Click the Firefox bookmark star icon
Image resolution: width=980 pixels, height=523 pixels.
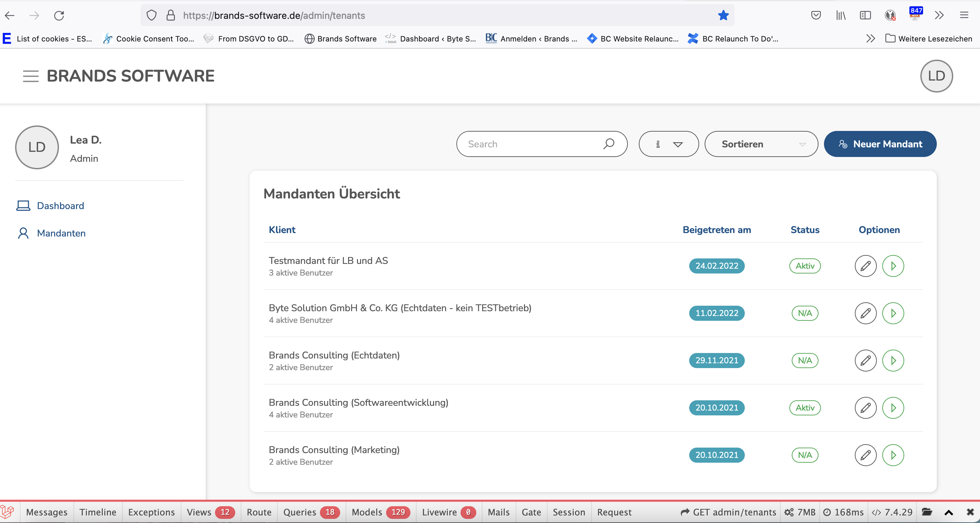[x=723, y=16]
